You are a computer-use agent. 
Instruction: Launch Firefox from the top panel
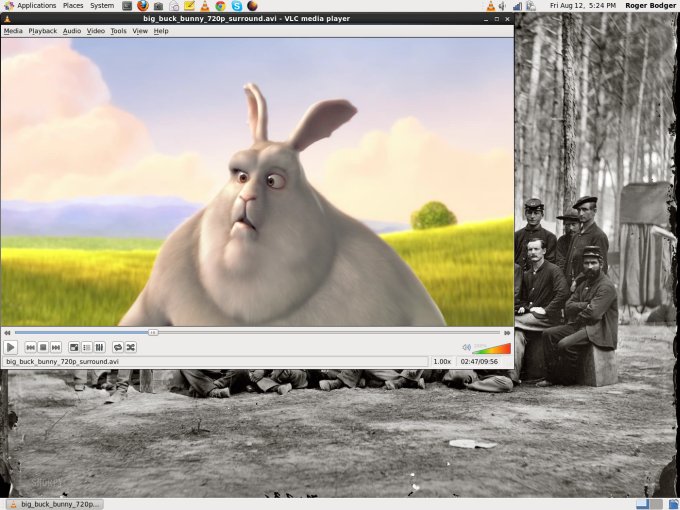pyautogui.click(x=143, y=6)
